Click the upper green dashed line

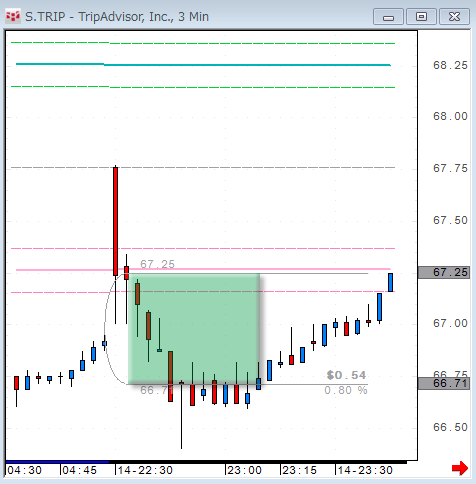point(203,43)
